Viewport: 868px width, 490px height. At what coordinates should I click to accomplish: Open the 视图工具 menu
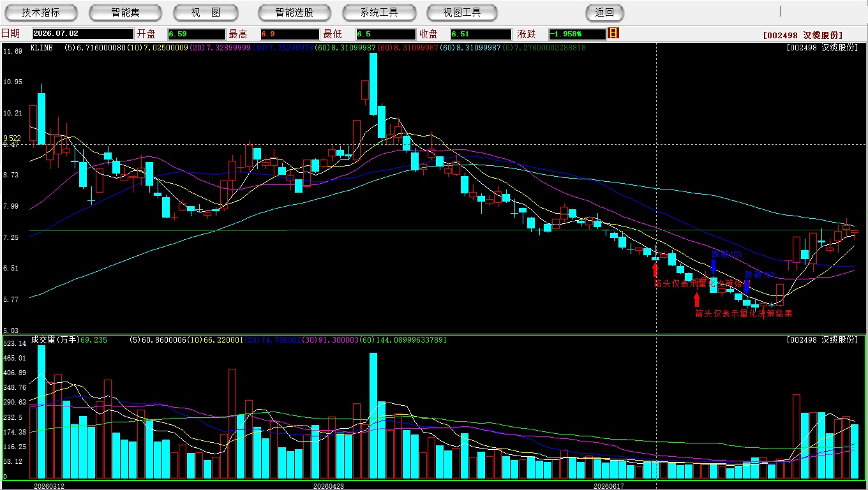463,12
